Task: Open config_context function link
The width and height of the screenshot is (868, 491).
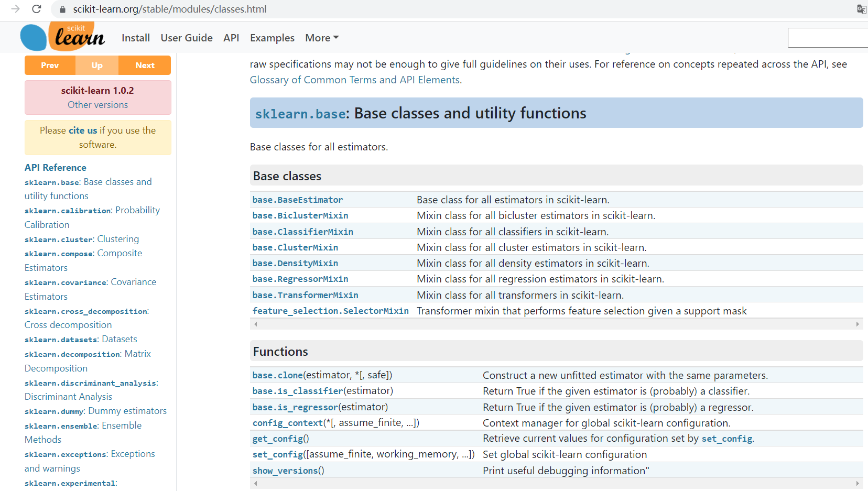Action: click(x=288, y=423)
